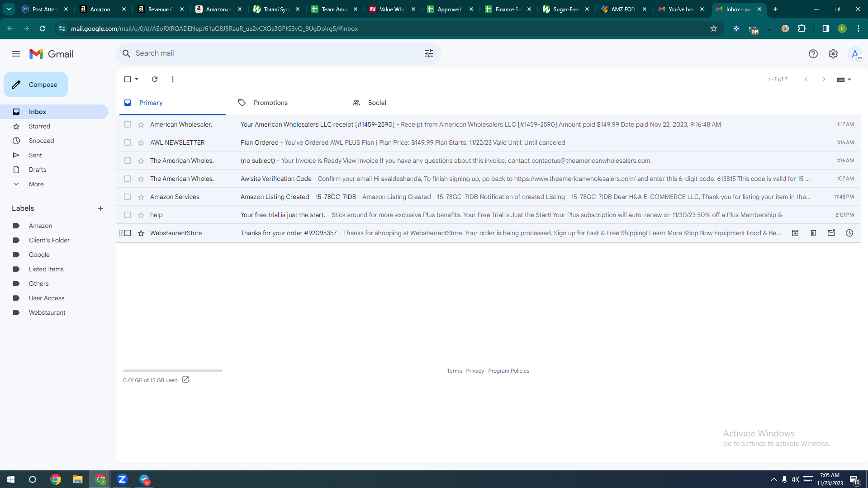Open the Program Policies link

coord(508,371)
